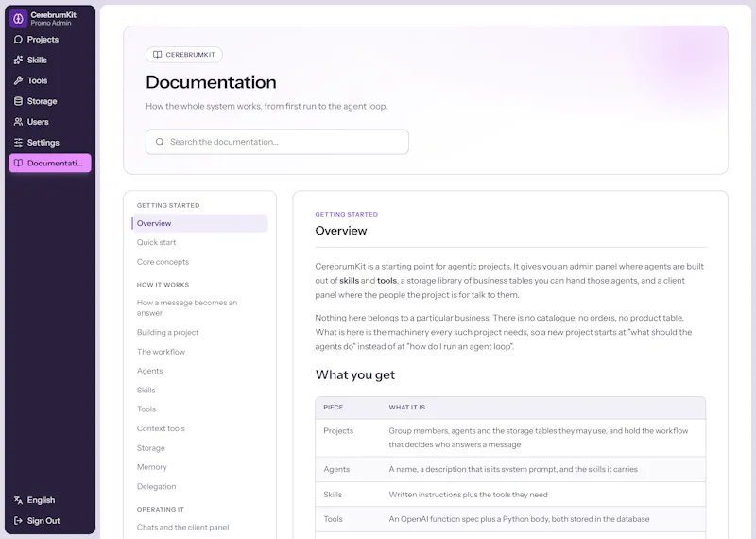Click the Documentation page title
Screen dimensions: 756x539
[211, 82]
